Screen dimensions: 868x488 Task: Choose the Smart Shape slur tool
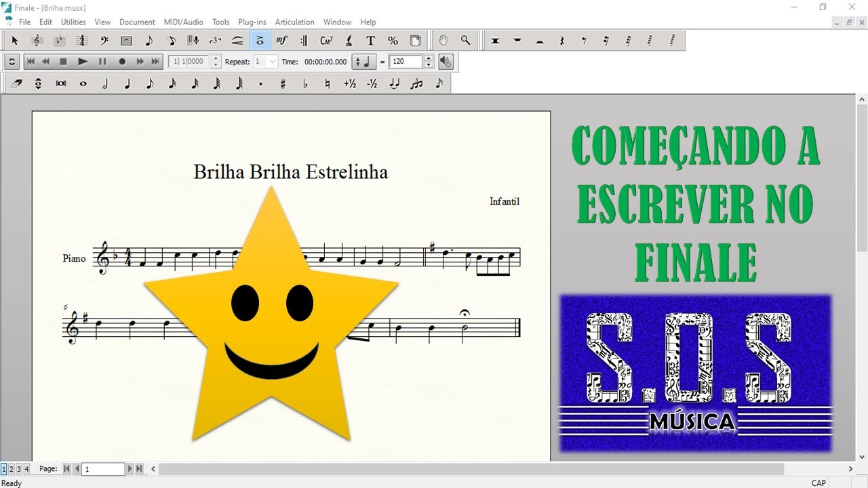click(237, 41)
